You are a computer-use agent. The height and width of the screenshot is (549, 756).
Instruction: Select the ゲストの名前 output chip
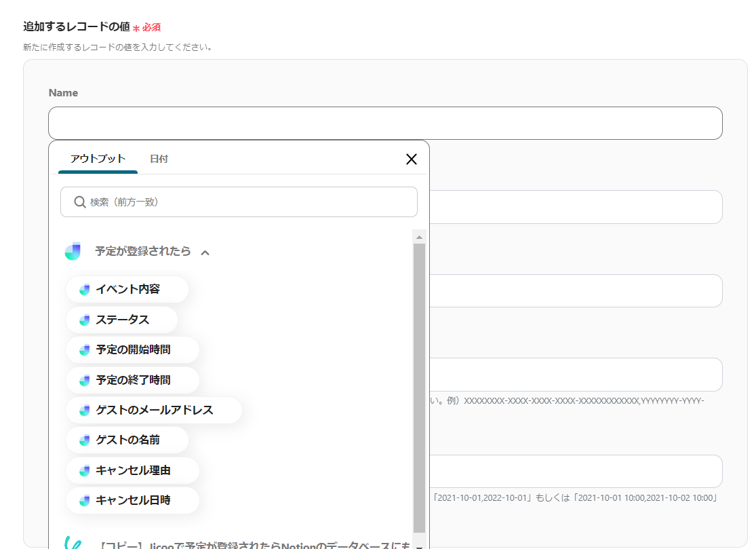coord(127,440)
